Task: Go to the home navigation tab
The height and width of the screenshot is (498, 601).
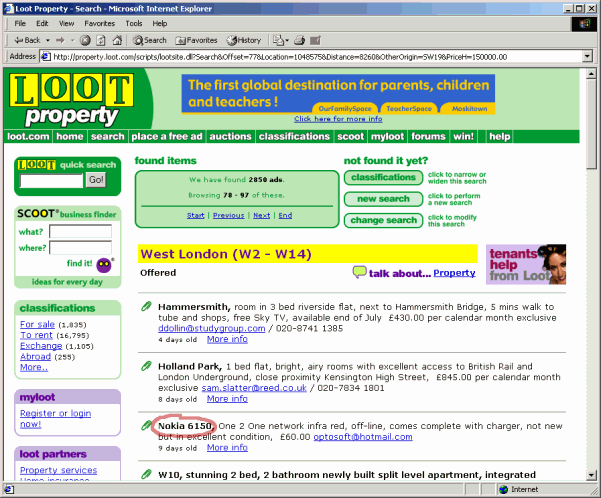Action: (69, 136)
